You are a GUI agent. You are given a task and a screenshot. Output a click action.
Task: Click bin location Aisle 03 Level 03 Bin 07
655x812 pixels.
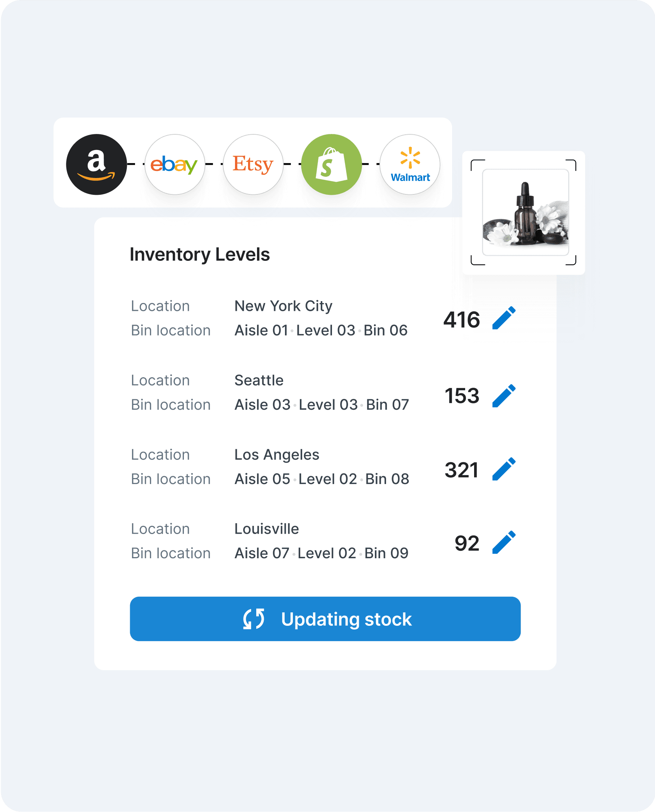click(x=322, y=405)
